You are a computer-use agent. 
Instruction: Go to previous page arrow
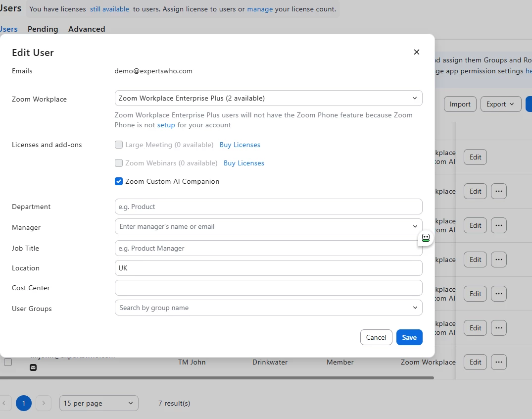click(x=4, y=403)
